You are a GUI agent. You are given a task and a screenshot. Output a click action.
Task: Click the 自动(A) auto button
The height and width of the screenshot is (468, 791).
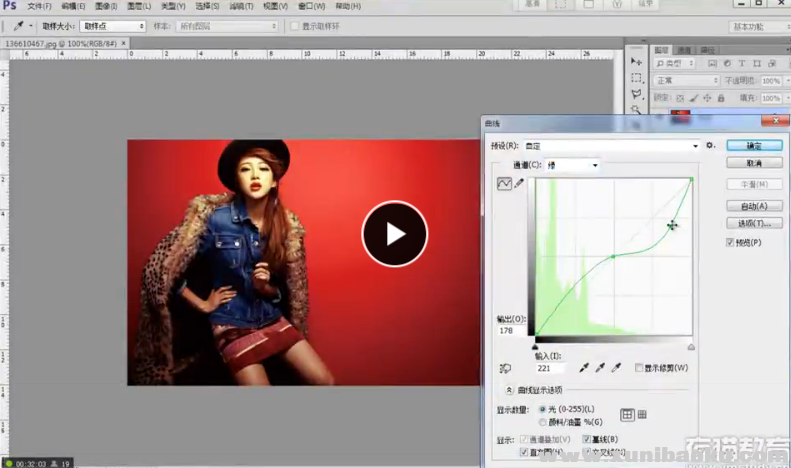(x=754, y=205)
